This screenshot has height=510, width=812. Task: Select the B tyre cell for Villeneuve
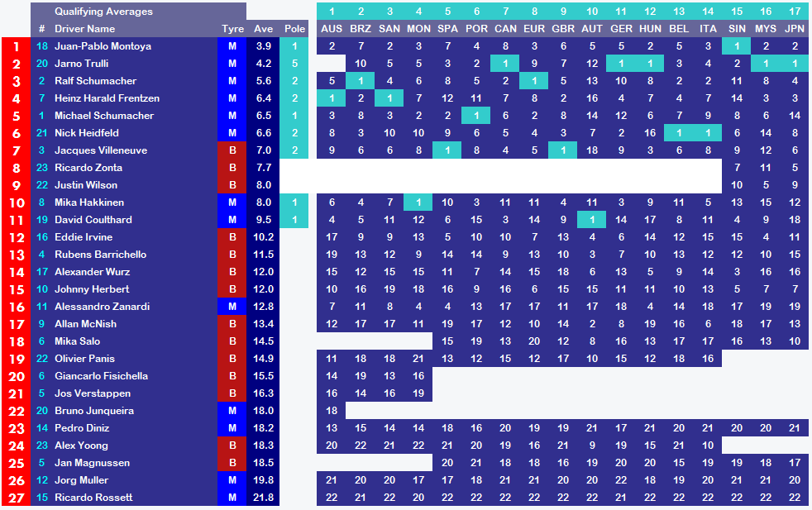pyautogui.click(x=232, y=150)
